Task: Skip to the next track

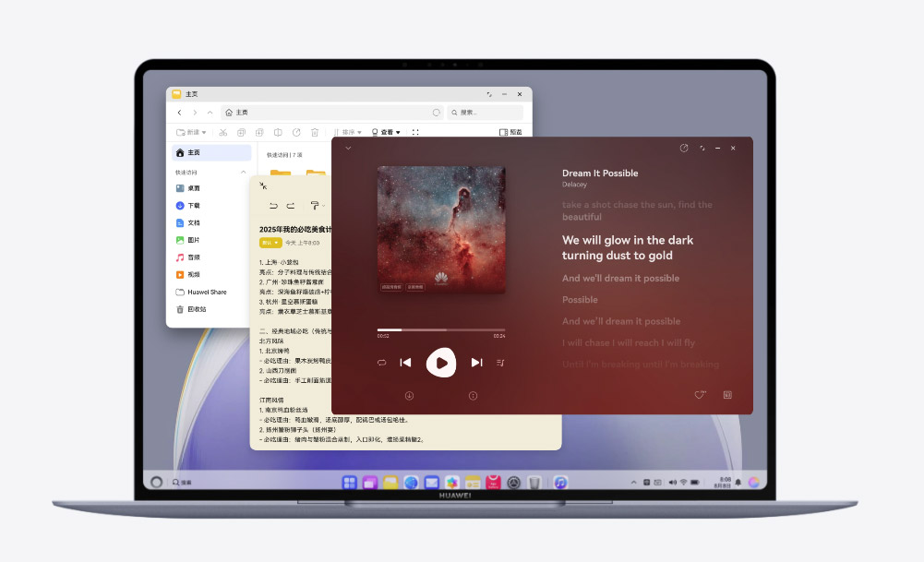Action: click(476, 363)
